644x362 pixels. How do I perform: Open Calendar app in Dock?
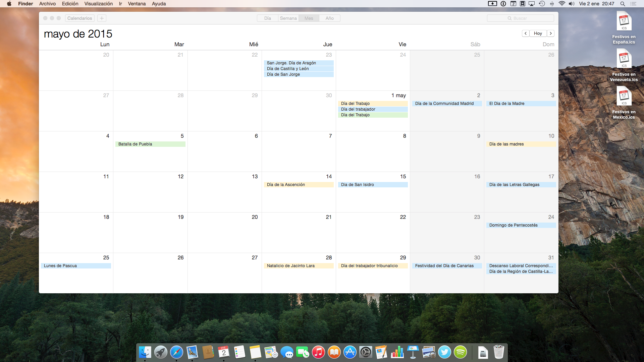point(224,352)
